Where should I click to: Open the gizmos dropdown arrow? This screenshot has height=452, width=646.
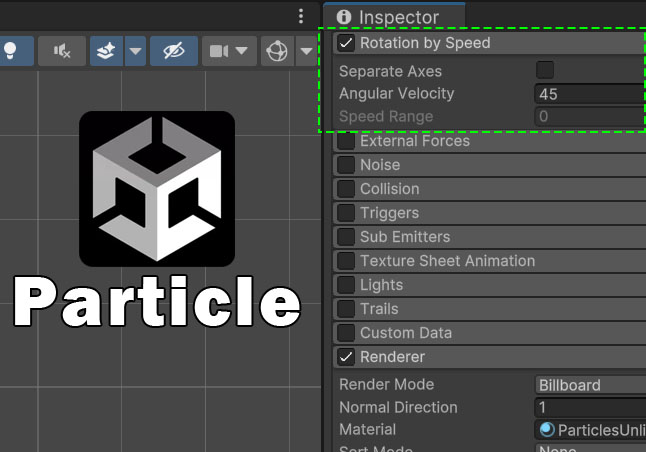click(305, 51)
